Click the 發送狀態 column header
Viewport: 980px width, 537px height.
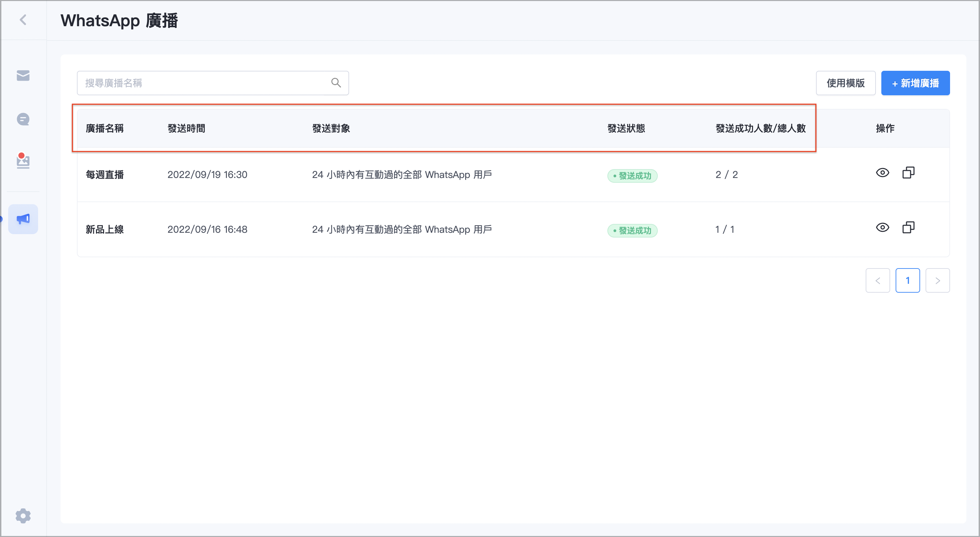(626, 129)
